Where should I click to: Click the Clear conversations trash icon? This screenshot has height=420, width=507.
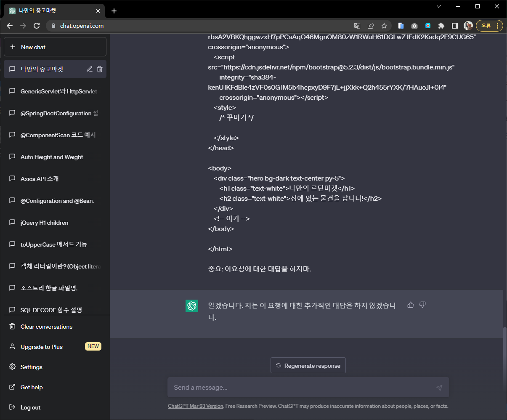pyautogui.click(x=12, y=327)
